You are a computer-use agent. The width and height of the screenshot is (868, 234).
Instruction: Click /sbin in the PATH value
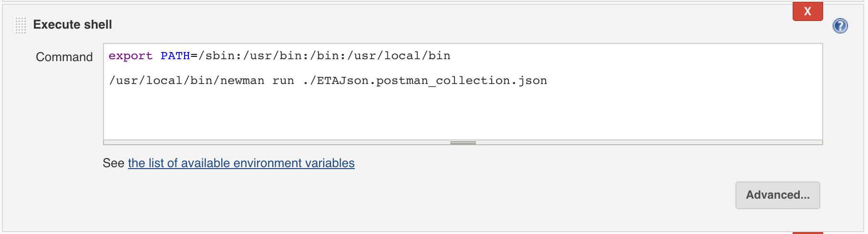tap(217, 56)
